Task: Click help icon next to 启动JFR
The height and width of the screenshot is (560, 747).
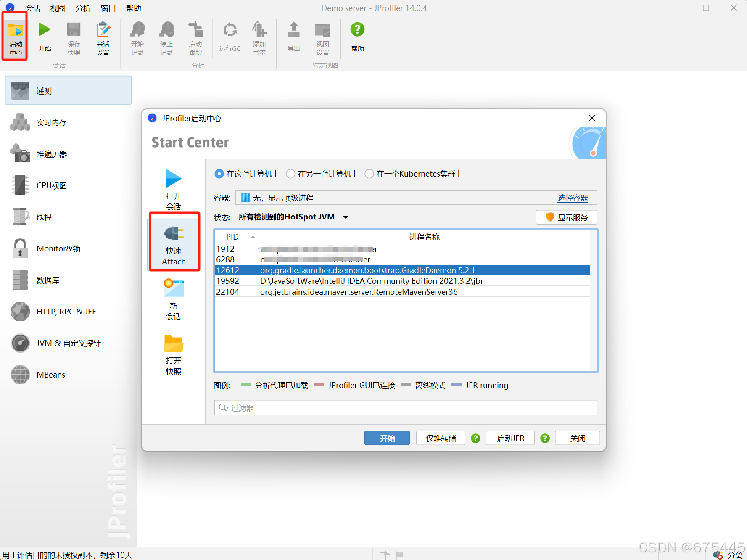Action: point(545,438)
